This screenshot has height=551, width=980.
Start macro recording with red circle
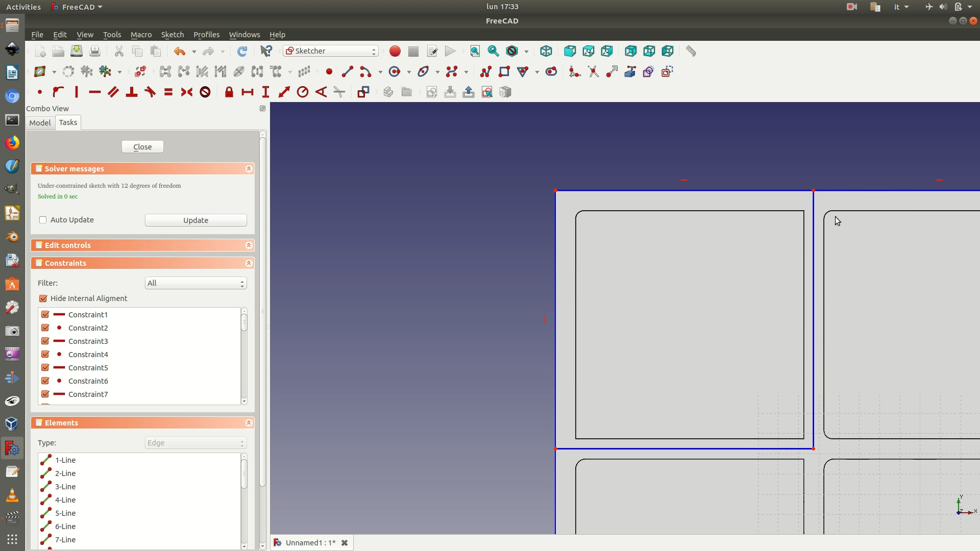395,52
